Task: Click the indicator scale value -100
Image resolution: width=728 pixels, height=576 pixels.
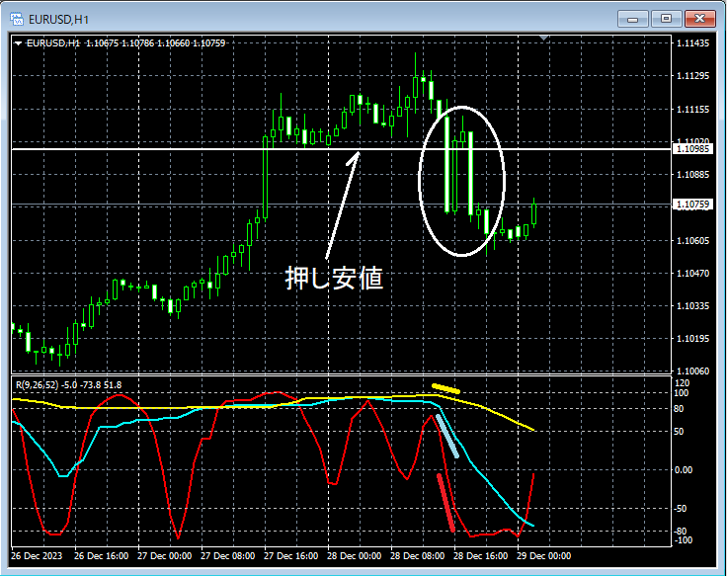Action: coord(684,540)
